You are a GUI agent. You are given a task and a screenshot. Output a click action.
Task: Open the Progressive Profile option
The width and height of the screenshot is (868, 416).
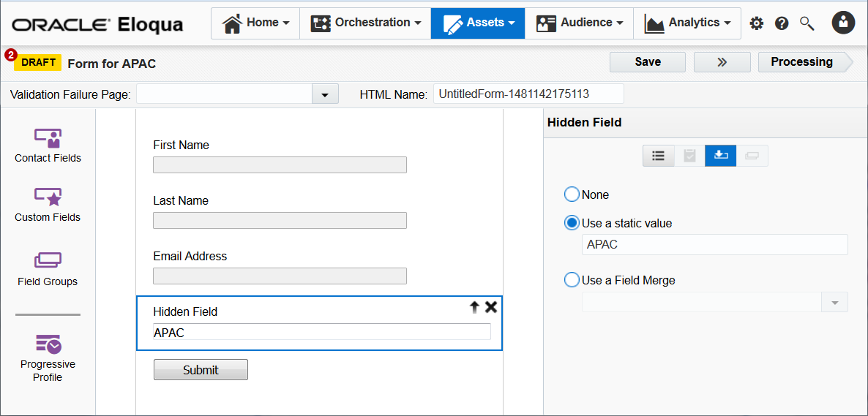[48, 356]
